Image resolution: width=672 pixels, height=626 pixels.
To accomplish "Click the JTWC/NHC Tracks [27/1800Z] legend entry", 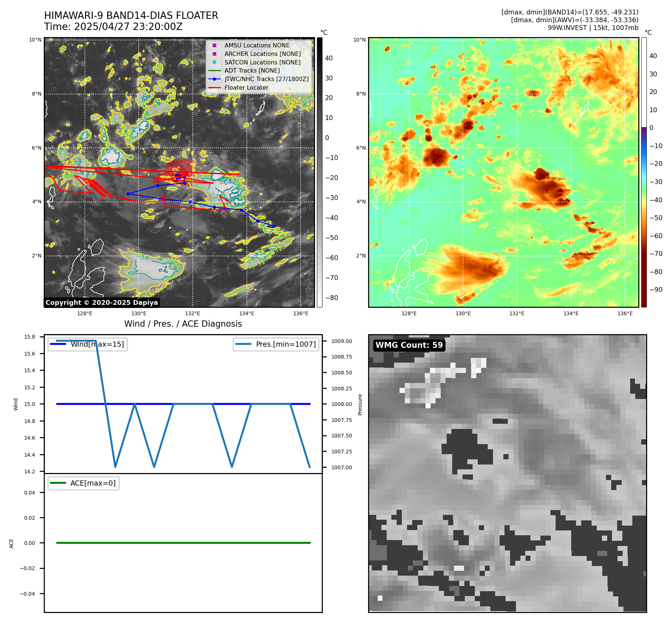I will pos(259,79).
